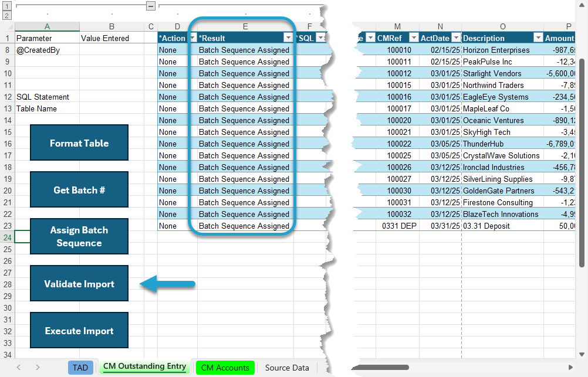Click the 0331 DEP reference cell
This screenshot has width=588, height=377.
pyautogui.click(x=397, y=226)
